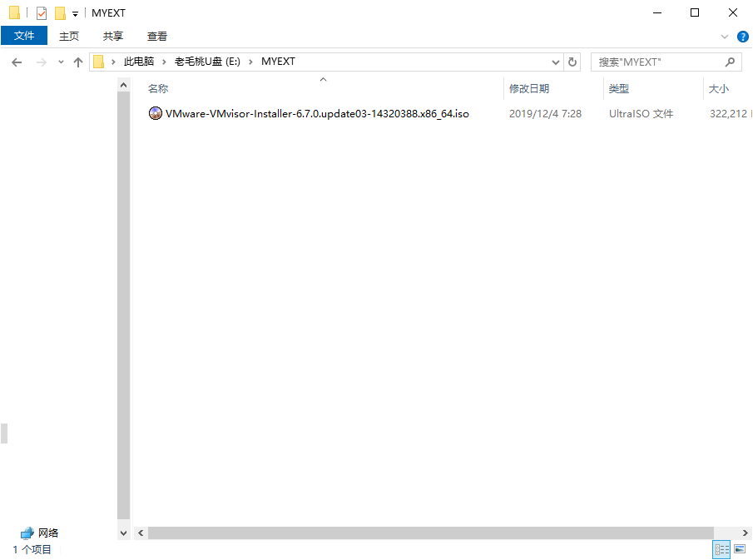Sort by the 类型 column header

[618, 89]
